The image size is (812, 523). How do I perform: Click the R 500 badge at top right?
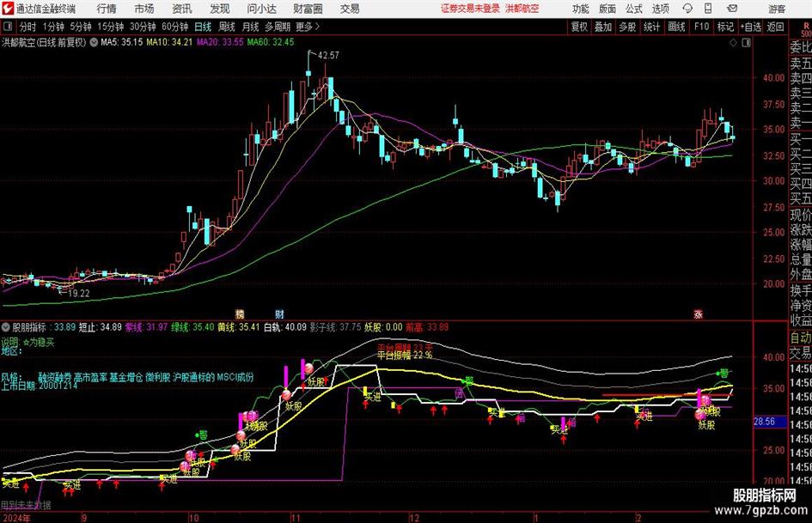pyautogui.click(x=806, y=29)
